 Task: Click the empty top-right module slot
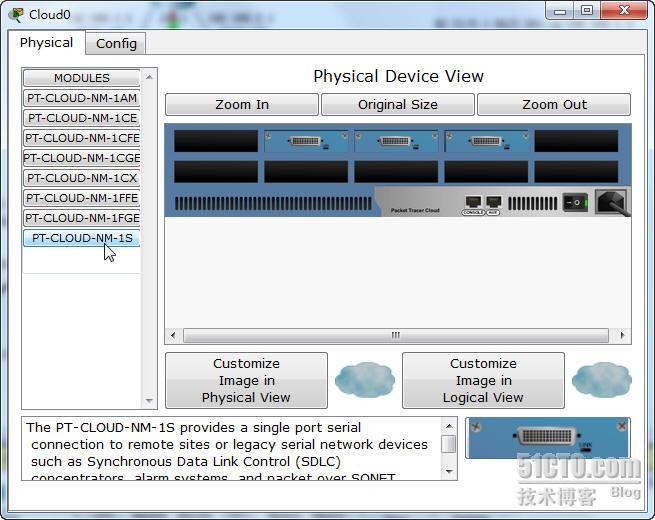click(576, 141)
